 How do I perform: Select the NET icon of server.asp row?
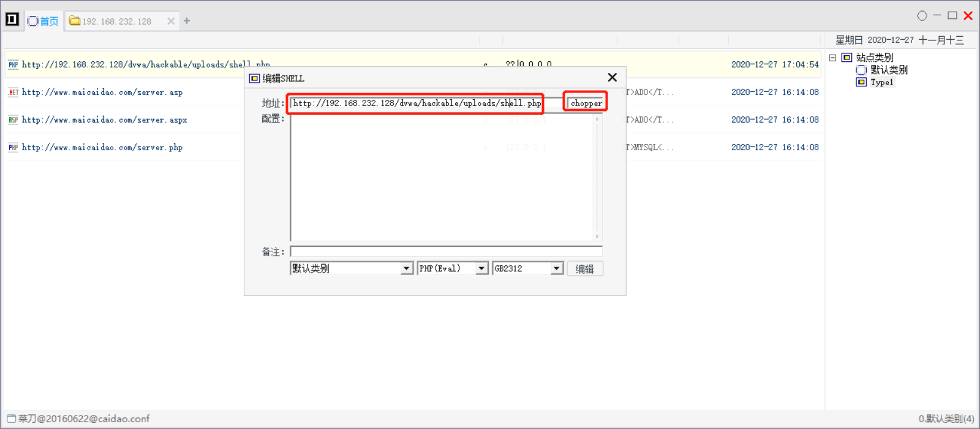[x=13, y=93]
